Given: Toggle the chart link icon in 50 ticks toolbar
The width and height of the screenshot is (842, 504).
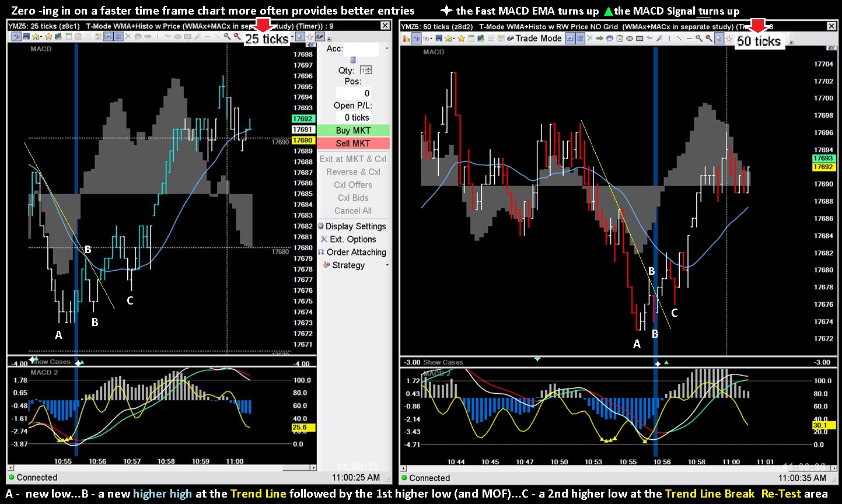Looking at the screenshot, I should tap(416, 38).
